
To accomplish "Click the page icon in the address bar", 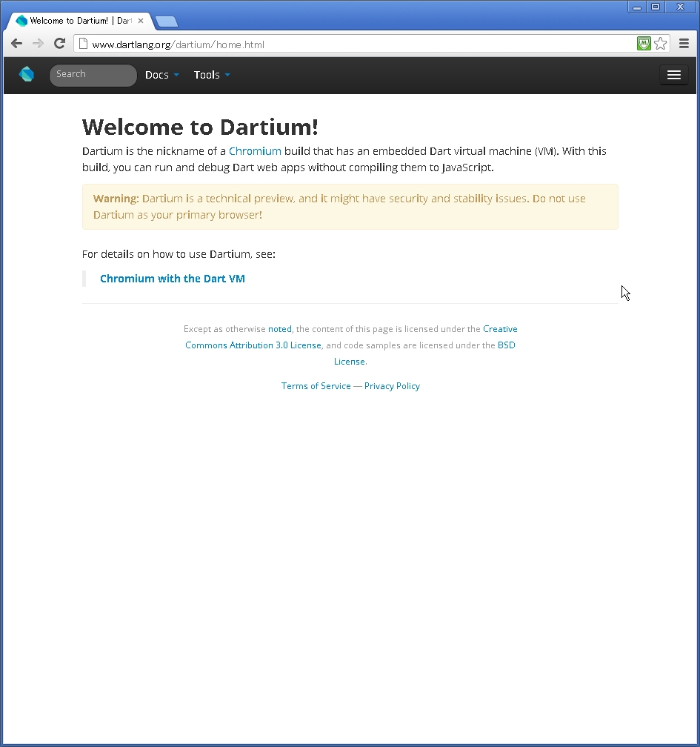I will pyautogui.click(x=83, y=44).
